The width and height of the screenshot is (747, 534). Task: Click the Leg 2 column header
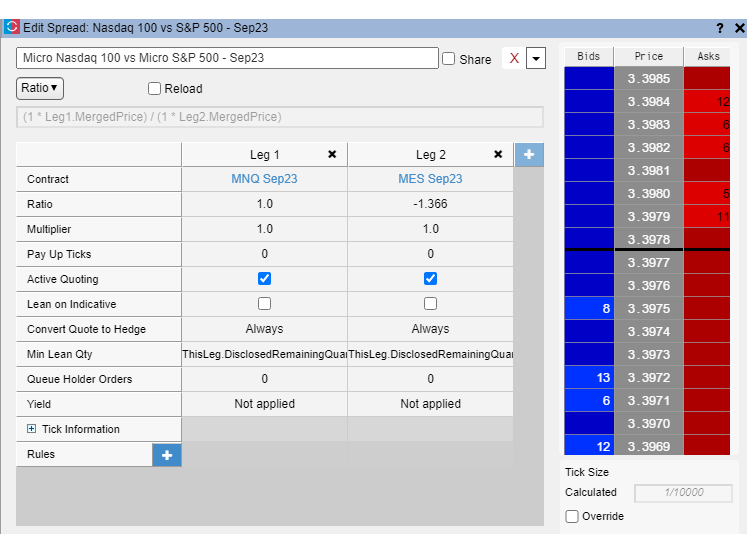pyautogui.click(x=430, y=154)
